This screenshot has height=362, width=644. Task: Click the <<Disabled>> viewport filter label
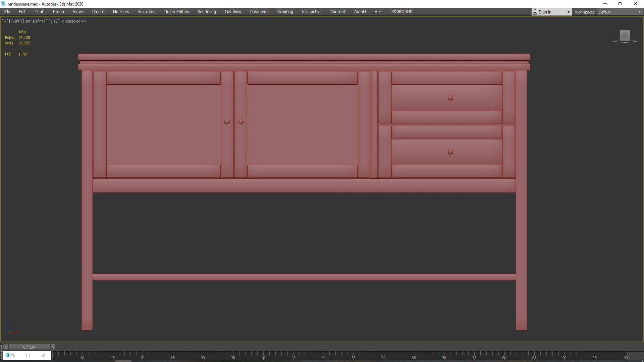pos(74,21)
